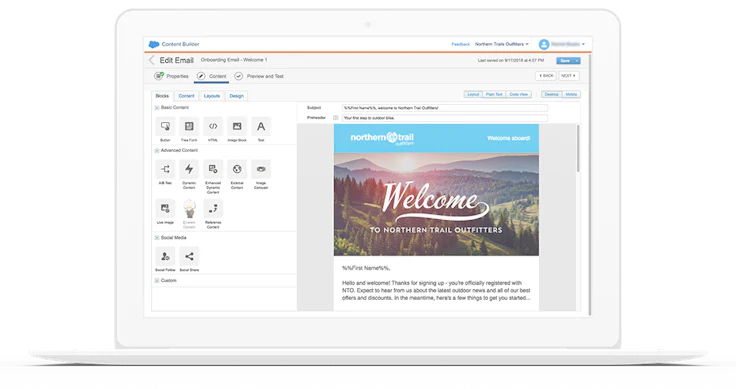Collapse the Social Media section

pos(157,238)
